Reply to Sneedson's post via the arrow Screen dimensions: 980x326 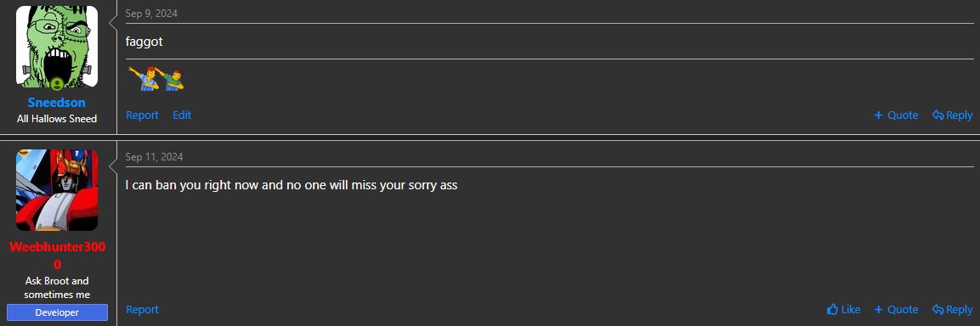tap(952, 115)
